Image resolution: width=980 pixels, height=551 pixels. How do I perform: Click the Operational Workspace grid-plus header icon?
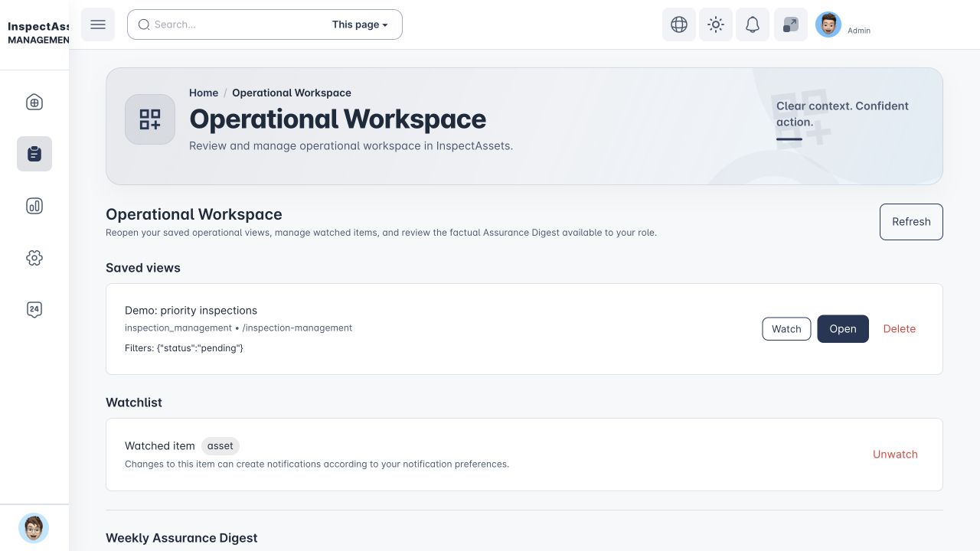click(150, 119)
